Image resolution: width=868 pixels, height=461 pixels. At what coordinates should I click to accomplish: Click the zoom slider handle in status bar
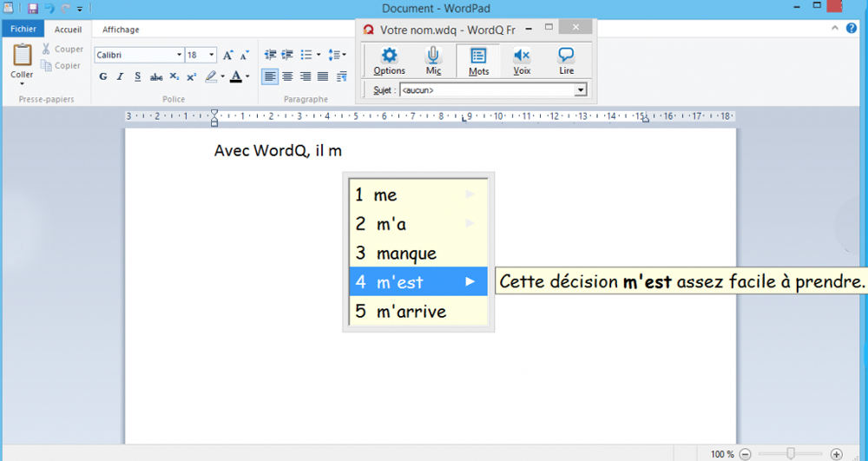(790, 453)
